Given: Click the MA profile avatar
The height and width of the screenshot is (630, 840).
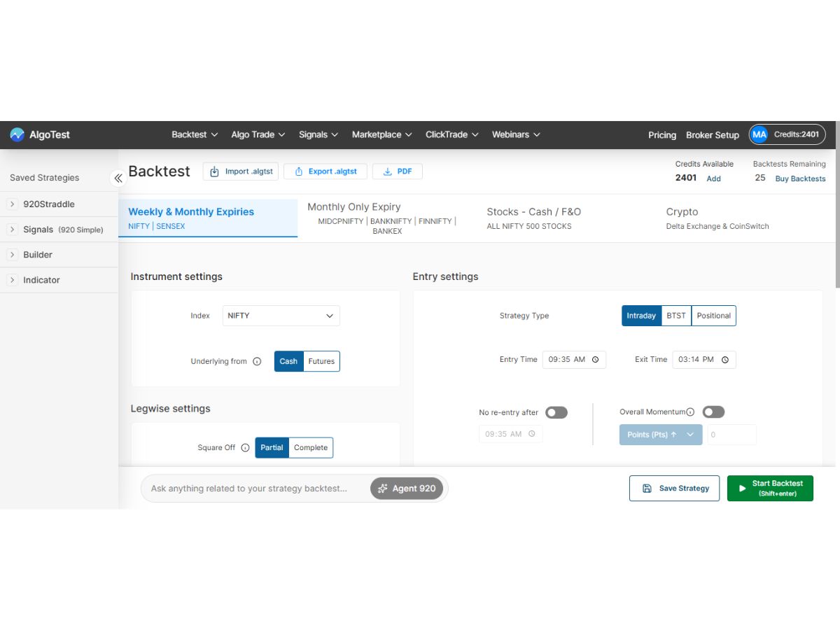Looking at the screenshot, I should coord(759,134).
